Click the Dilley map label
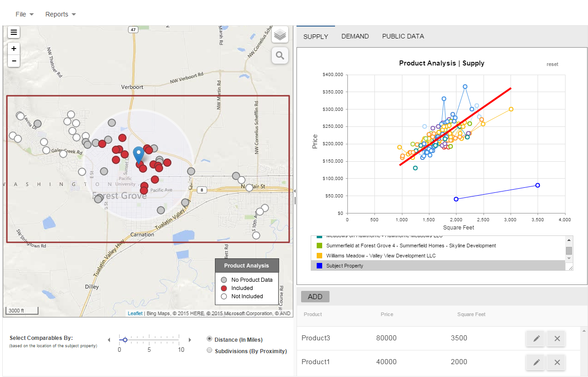This screenshot has height=377, width=588. pyautogui.click(x=92, y=287)
